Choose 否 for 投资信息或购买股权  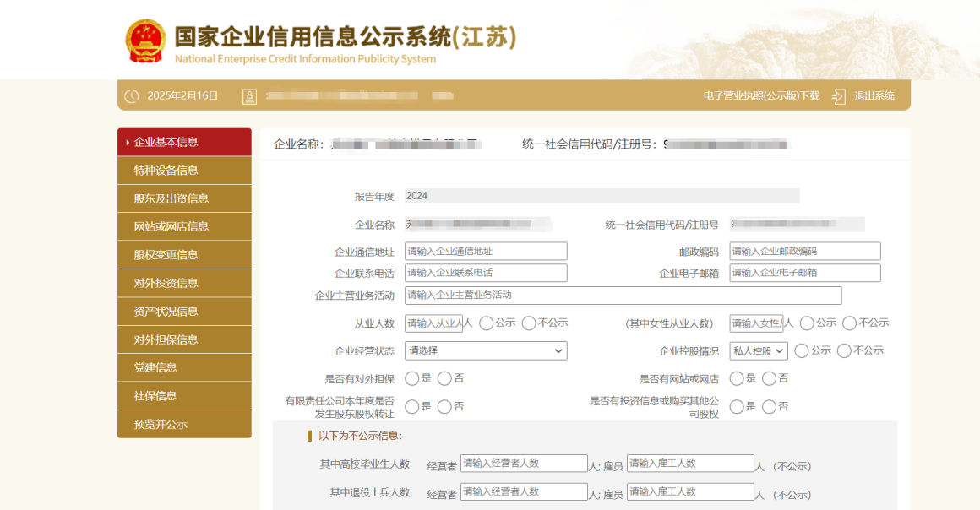pyautogui.click(x=770, y=407)
